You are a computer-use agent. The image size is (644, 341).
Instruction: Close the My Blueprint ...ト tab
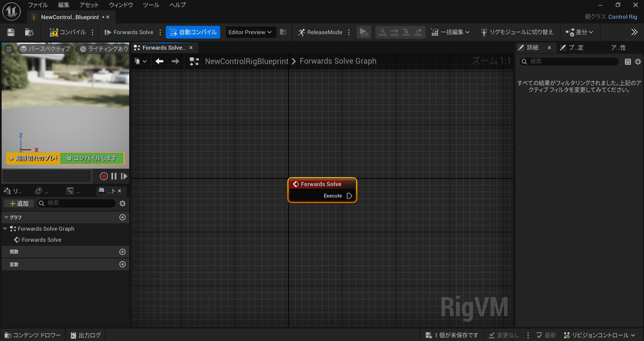119,191
